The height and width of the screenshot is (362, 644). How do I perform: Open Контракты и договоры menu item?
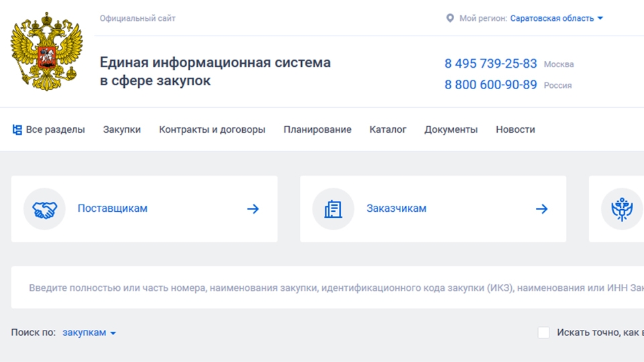pyautogui.click(x=212, y=129)
